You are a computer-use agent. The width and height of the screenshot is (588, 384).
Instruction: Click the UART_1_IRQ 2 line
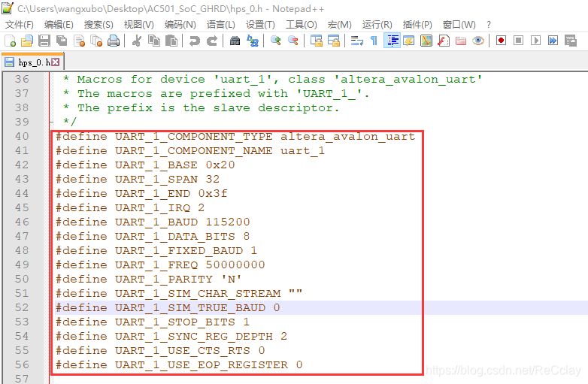point(130,207)
